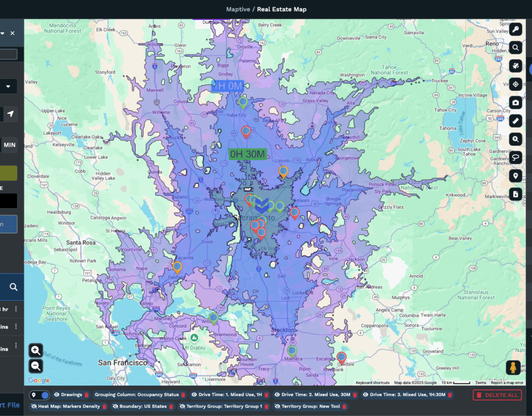Screen dimensions: 532x416
Task: Open the dropdown in left panel
Action: pos(8,87)
